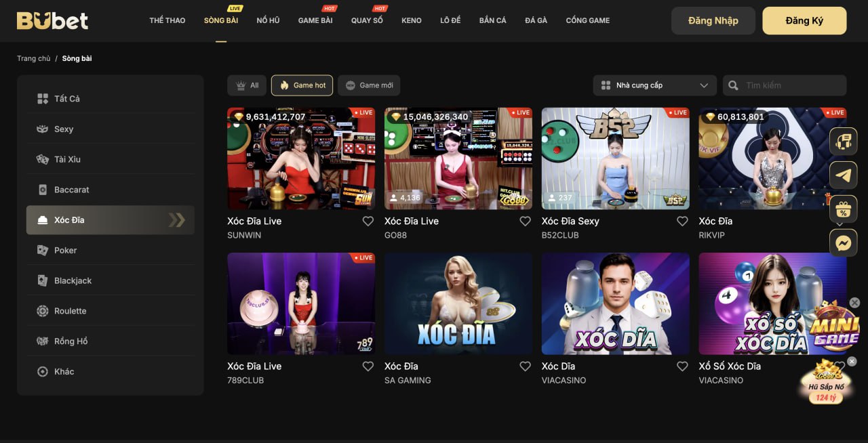Select Tất Cả in the sidebar
This screenshot has height=443, width=868.
(111, 99)
